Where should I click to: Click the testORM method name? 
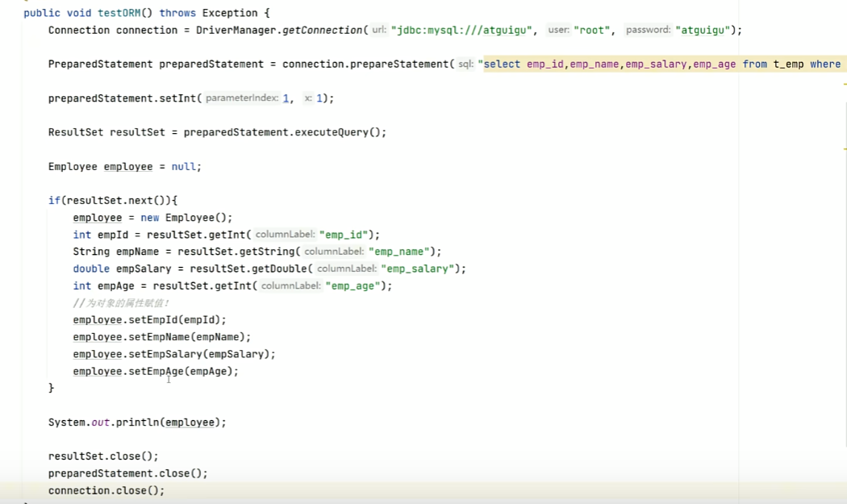click(x=119, y=13)
